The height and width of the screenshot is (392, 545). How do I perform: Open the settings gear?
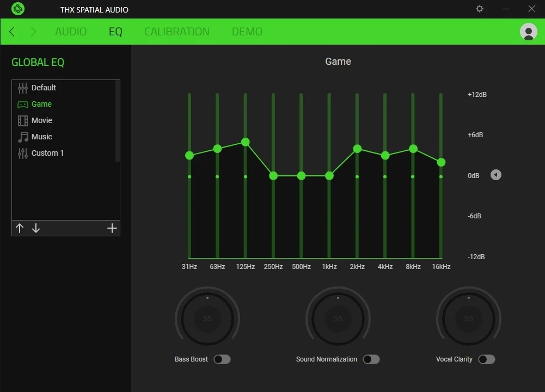479,9
